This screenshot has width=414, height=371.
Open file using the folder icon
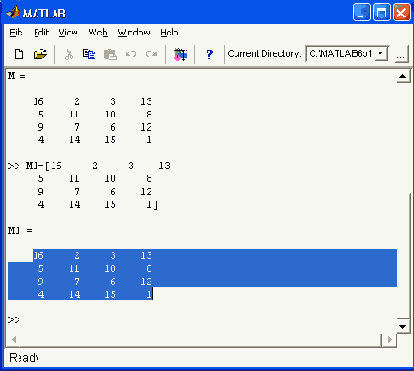click(x=40, y=54)
